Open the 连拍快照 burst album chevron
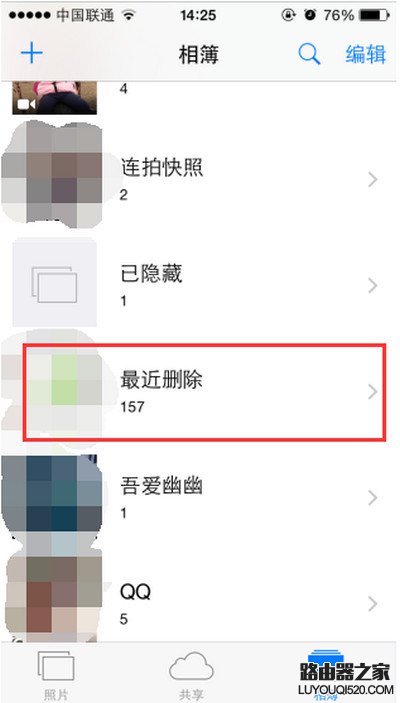Screen dimensions: 400x703 373,180
